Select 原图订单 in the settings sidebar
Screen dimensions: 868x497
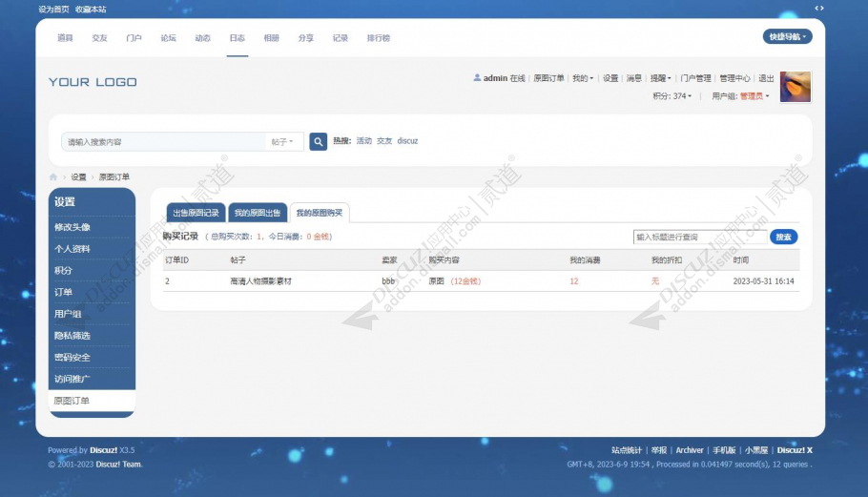(92, 401)
